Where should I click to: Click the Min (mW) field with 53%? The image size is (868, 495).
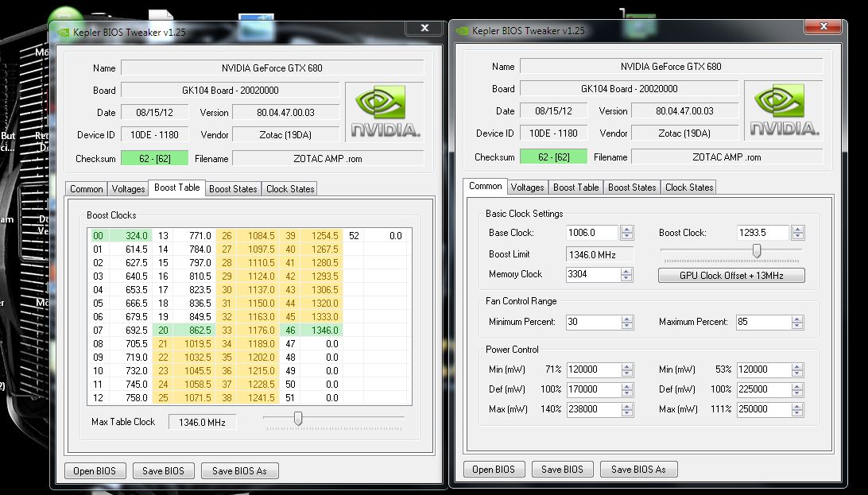[762, 369]
